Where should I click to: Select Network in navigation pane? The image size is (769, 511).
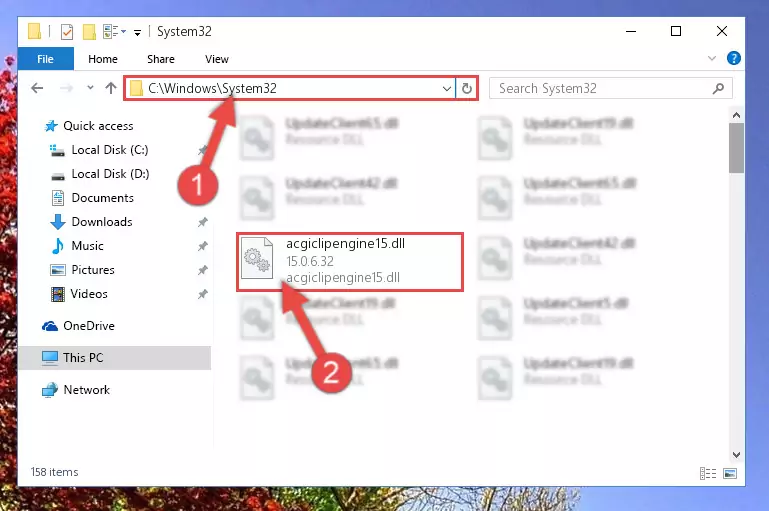click(x=76, y=390)
